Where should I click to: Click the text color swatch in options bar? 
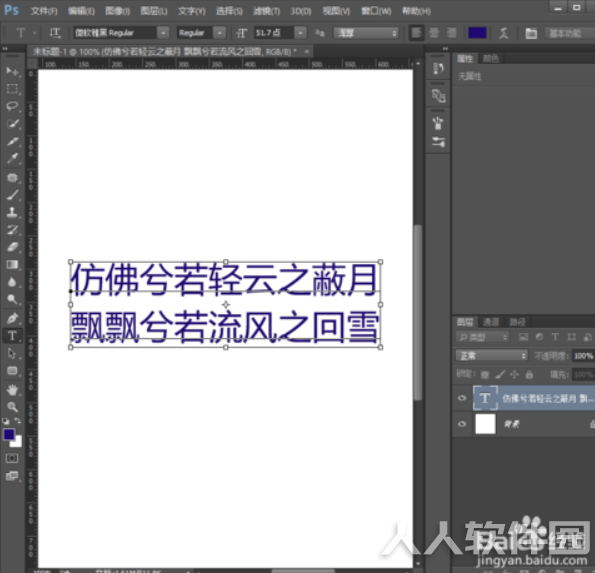477,33
